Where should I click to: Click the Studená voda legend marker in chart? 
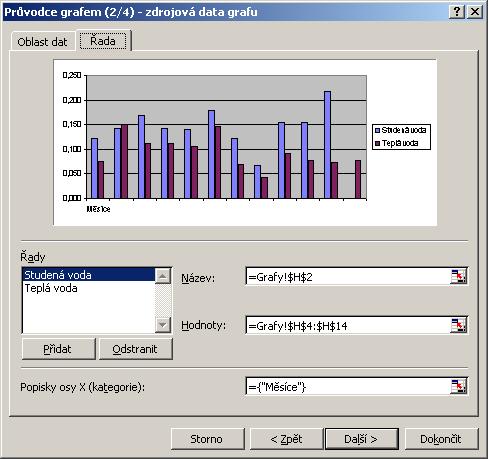point(378,130)
